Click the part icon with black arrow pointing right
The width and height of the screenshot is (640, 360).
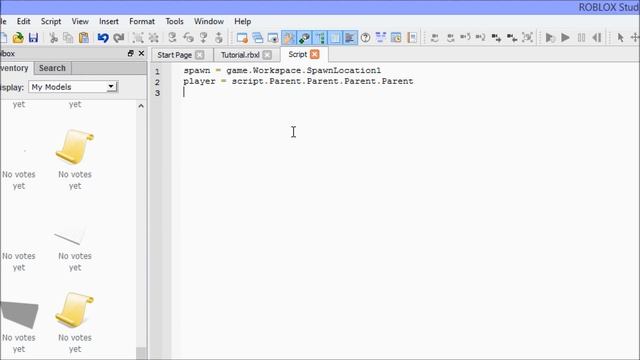[496, 38]
